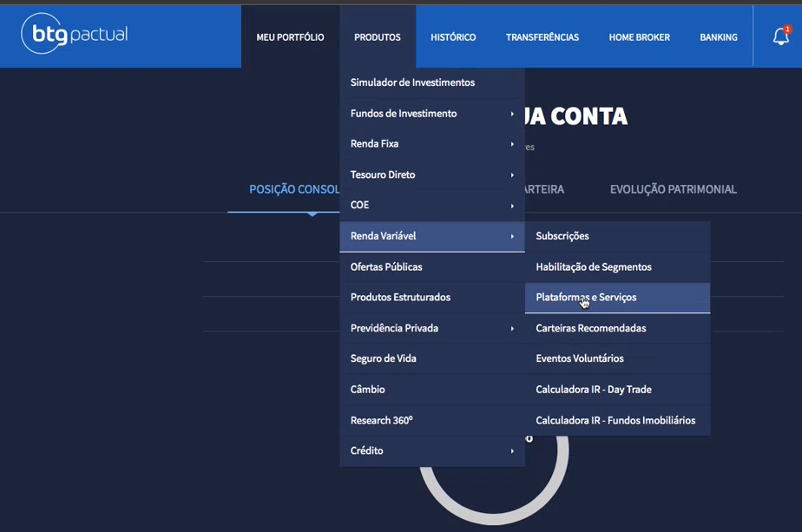Open the TRANSFERÊNCIAS menu item

click(x=542, y=37)
